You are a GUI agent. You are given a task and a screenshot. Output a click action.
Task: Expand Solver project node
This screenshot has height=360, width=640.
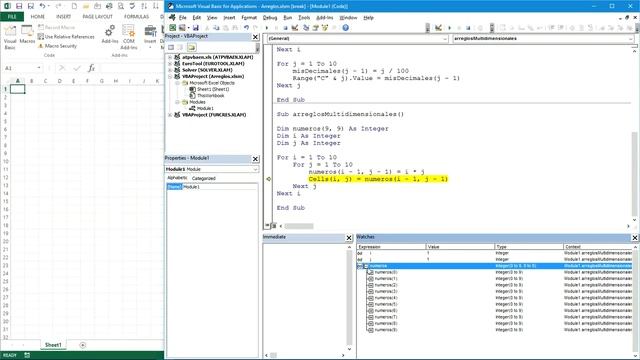coord(170,70)
